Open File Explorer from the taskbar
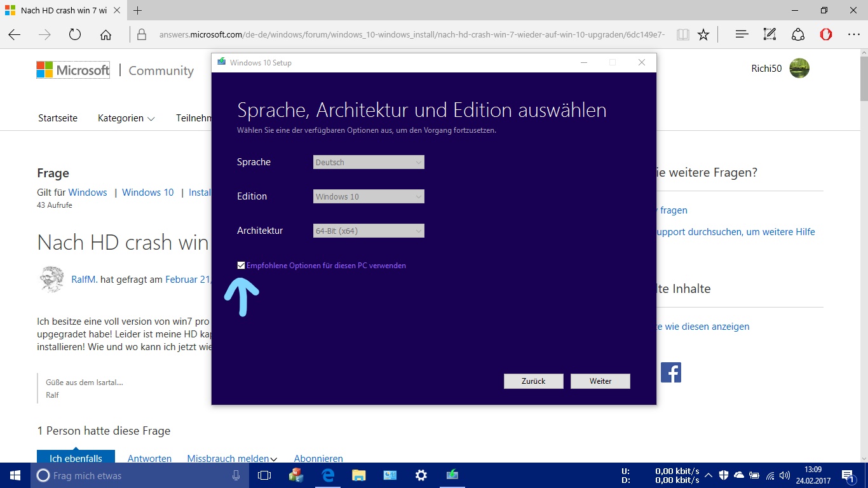This screenshot has height=488, width=868. (359, 475)
